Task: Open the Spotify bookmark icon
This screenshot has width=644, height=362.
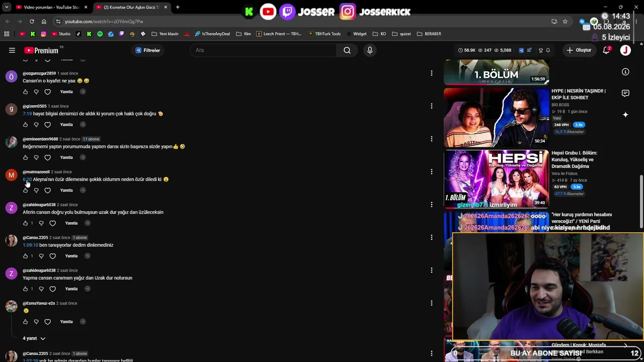Action: (x=100, y=34)
